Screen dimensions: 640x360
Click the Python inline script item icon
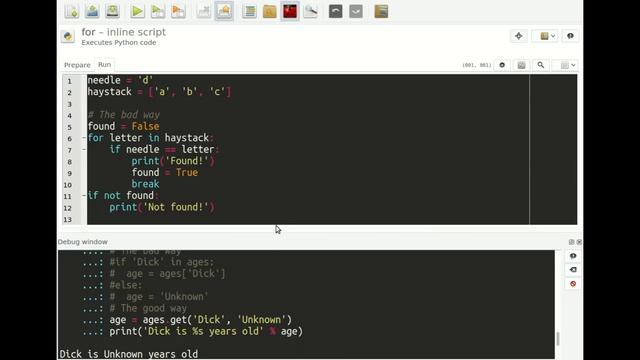click(68, 36)
